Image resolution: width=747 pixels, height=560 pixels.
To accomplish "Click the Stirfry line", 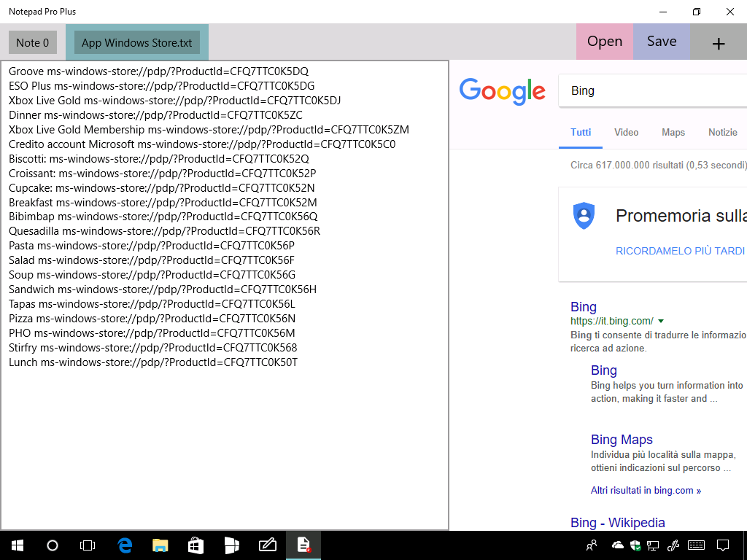I will tap(153, 348).
